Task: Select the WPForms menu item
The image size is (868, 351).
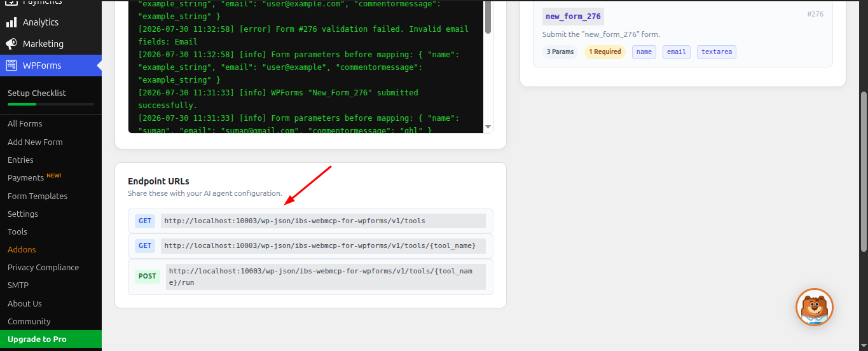Action: pos(51,65)
